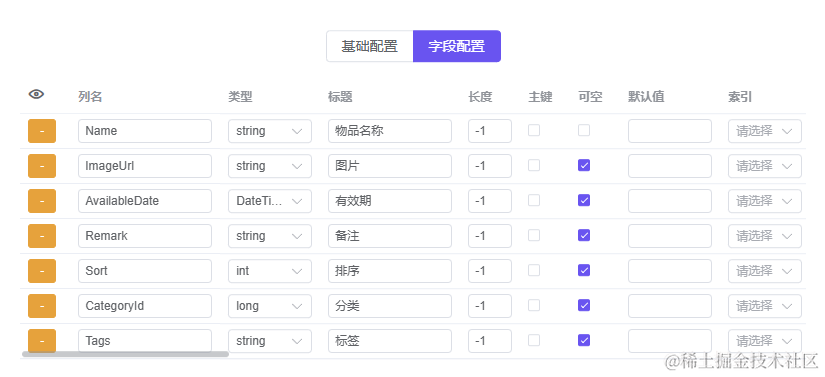Expand the long type dropdown for CategoryId
This screenshot has height=377, width=825.
click(x=269, y=306)
